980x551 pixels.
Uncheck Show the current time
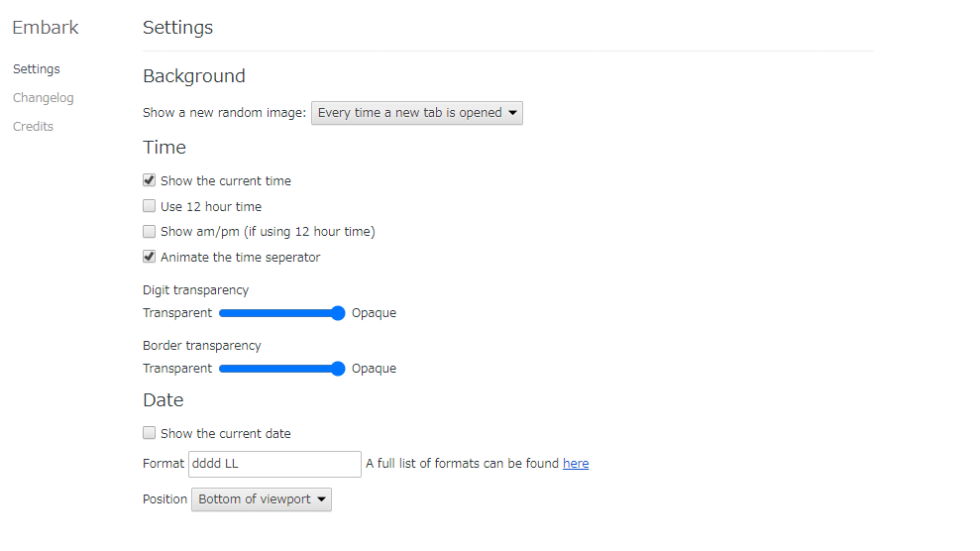[x=149, y=180]
